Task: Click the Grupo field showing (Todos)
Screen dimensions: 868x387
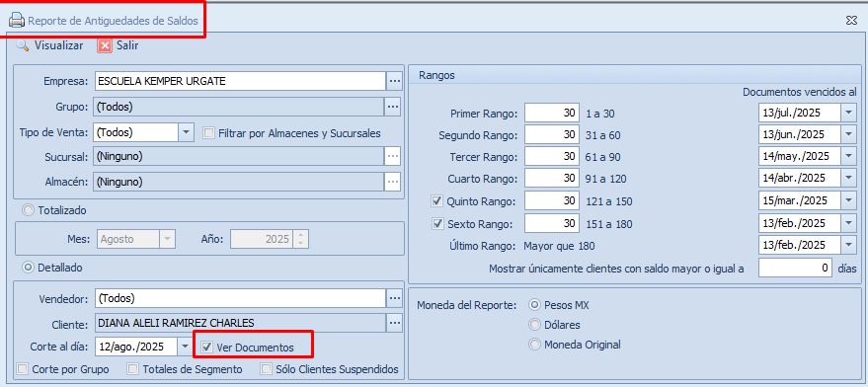Action: pos(240,106)
